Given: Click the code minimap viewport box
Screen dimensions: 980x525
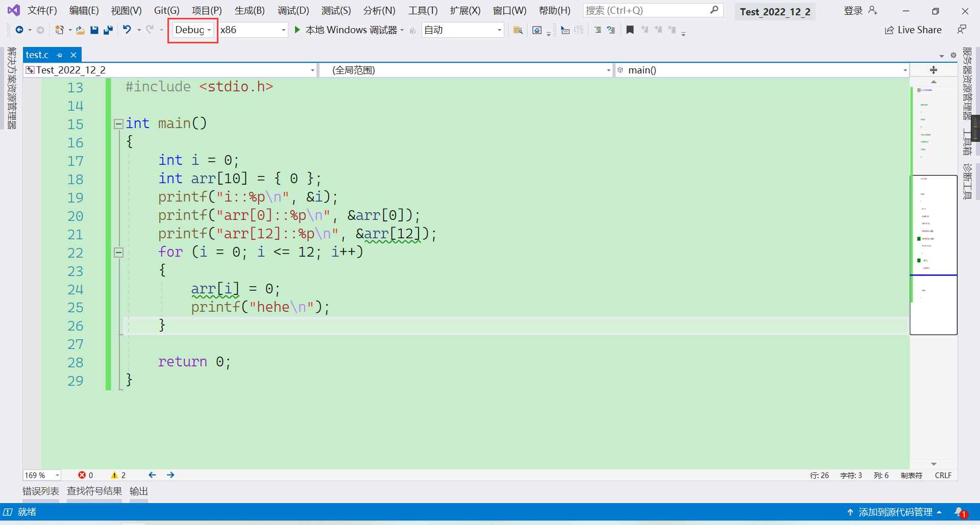Looking at the screenshot, I should [934, 255].
